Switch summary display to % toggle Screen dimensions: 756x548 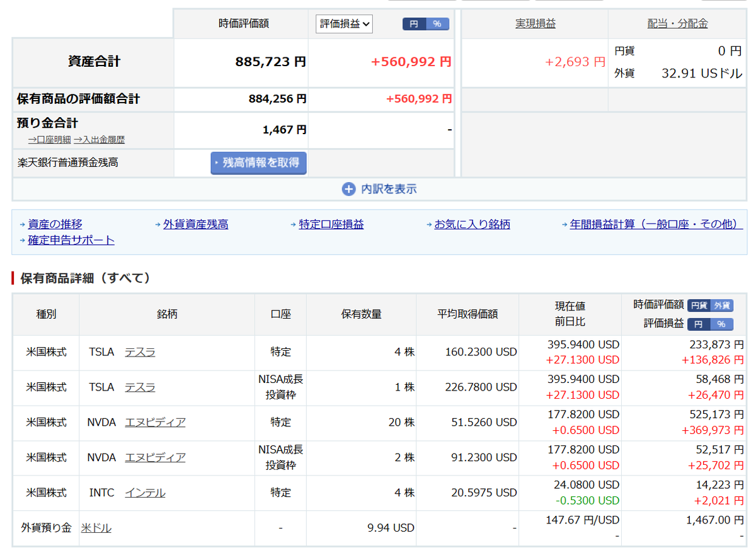(438, 24)
